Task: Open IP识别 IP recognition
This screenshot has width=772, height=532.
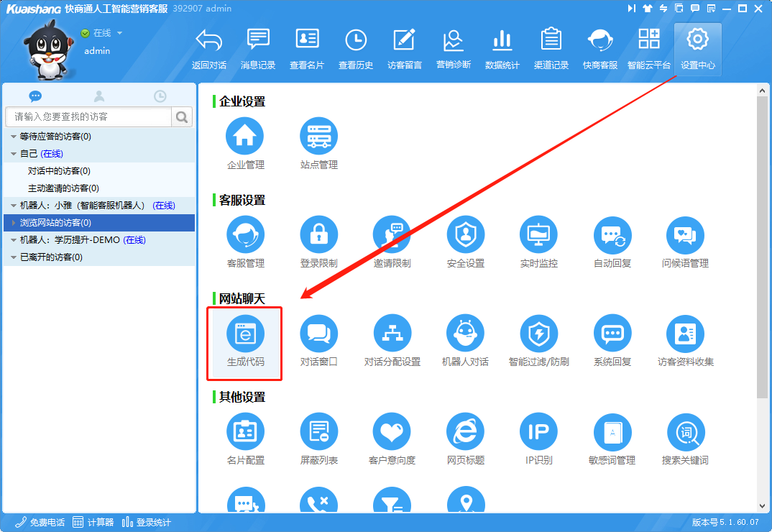Action: coord(538,439)
